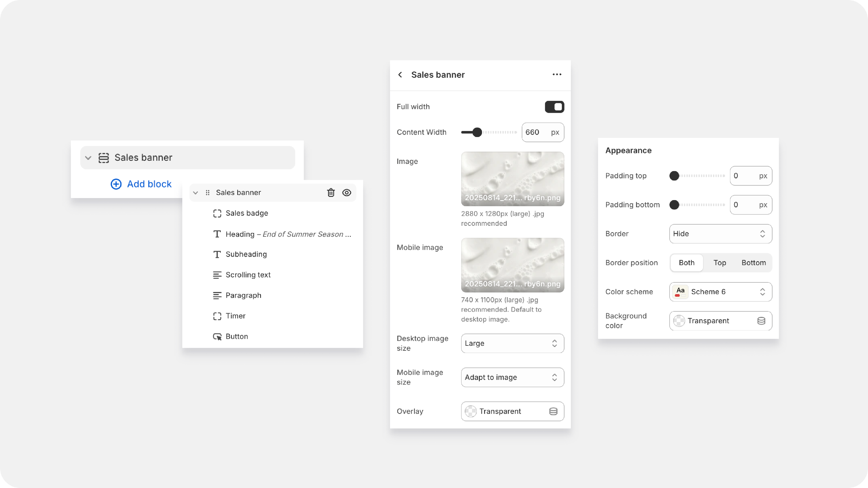Collapse the Sales banner block tree chevron
This screenshot has width=868, height=488.
[x=195, y=193]
